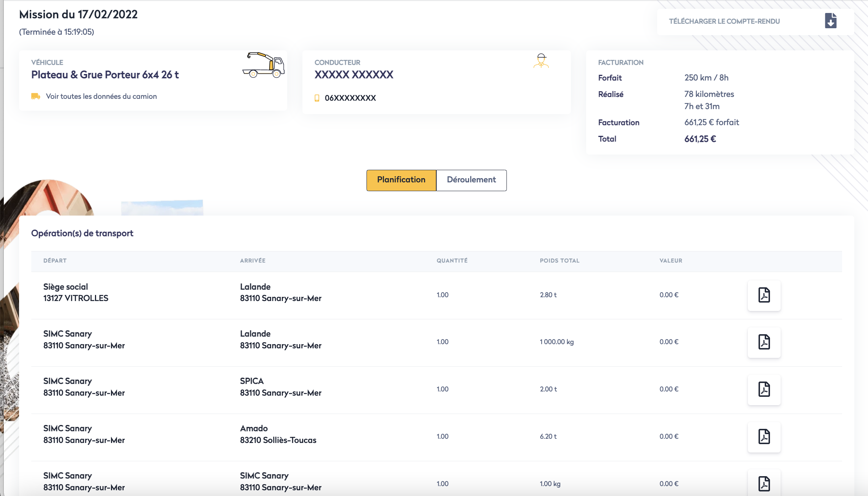Open PDF for the 1 000.00 kg row

click(764, 342)
